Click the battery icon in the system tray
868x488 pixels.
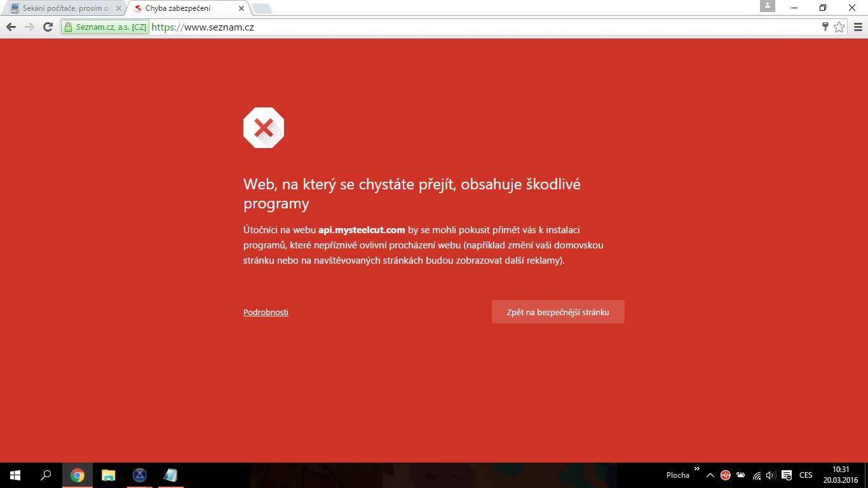[x=741, y=475]
